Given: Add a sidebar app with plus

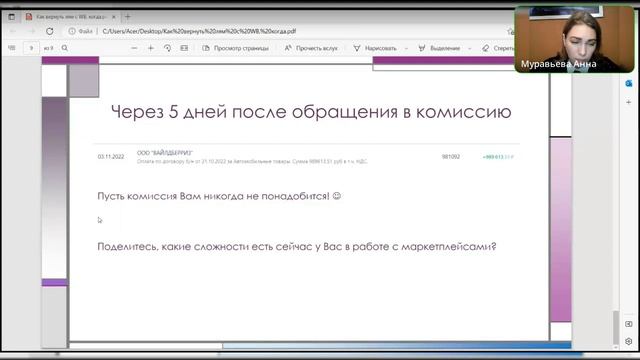Looking at the screenshot, I should [629, 102].
